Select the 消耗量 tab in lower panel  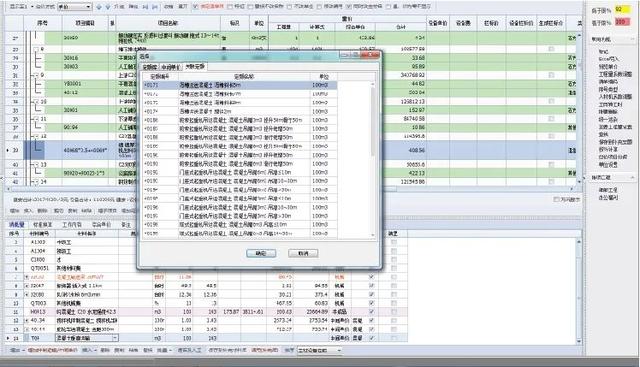pyautogui.click(x=17, y=225)
